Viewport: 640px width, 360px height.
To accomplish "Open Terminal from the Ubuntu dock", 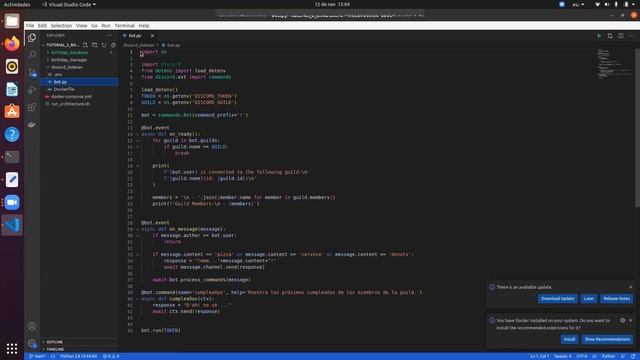I will tap(12, 157).
